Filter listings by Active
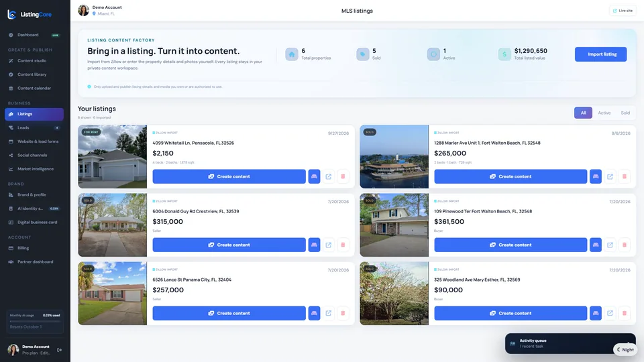 (x=604, y=113)
